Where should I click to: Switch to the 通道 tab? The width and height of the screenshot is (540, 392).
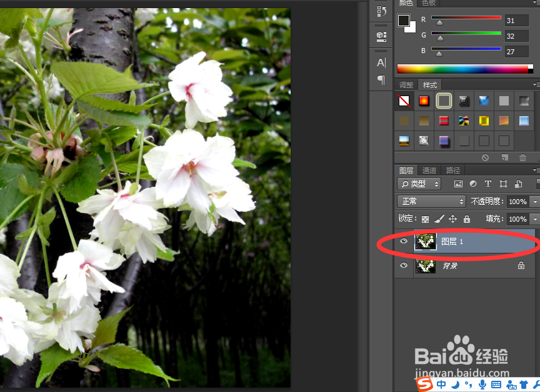[x=429, y=170]
